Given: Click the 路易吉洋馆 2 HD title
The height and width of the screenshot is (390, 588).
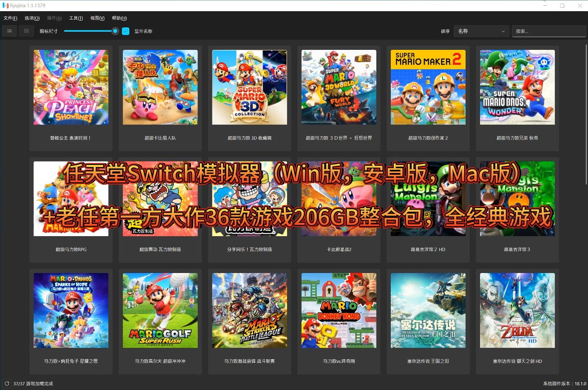Looking at the screenshot, I should [428, 250].
